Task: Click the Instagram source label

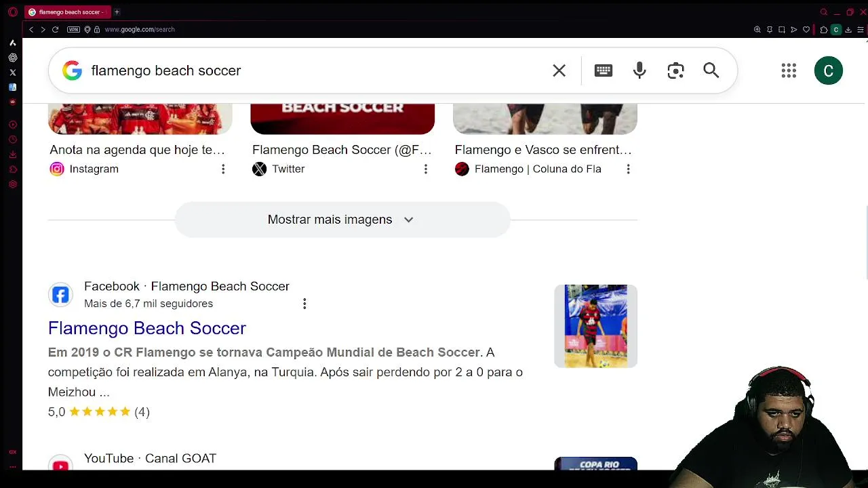Action: tap(94, 169)
